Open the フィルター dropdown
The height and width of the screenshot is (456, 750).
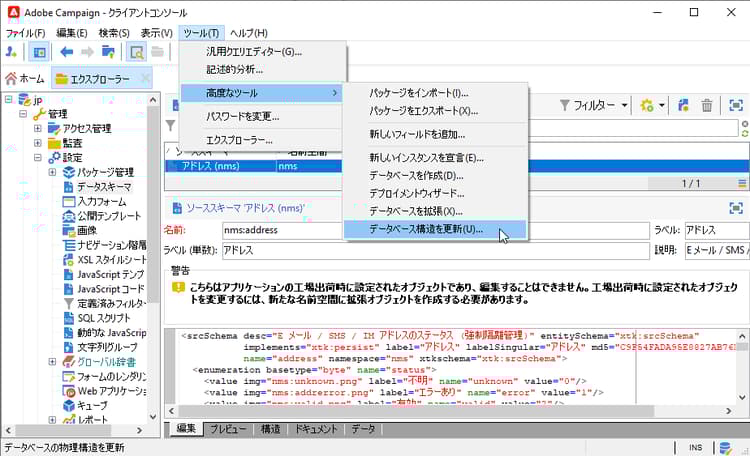594,105
